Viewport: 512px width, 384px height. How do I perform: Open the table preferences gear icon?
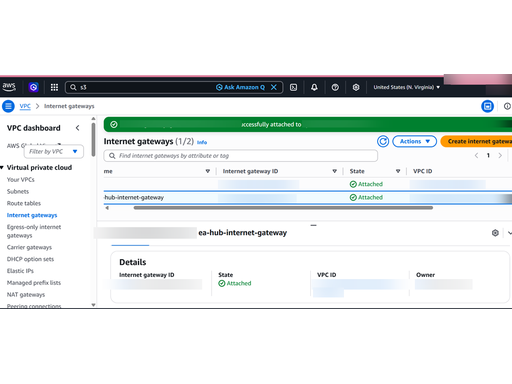point(495,233)
